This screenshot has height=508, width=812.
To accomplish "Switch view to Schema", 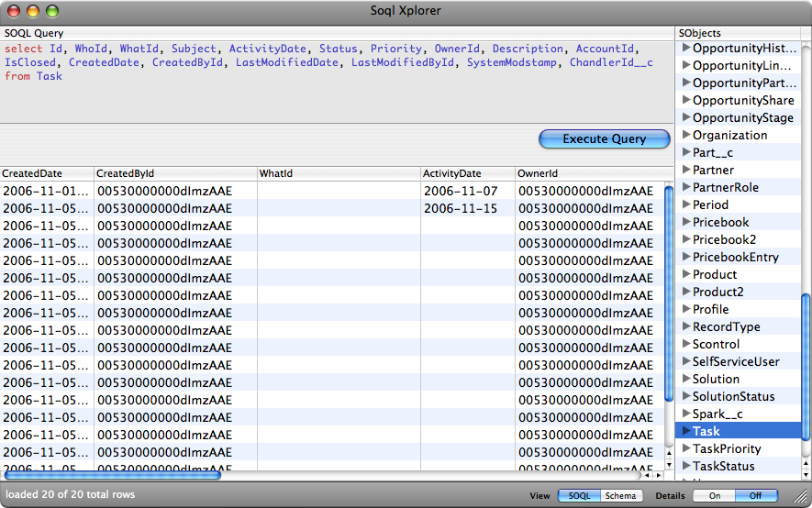I will [x=621, y=495].
